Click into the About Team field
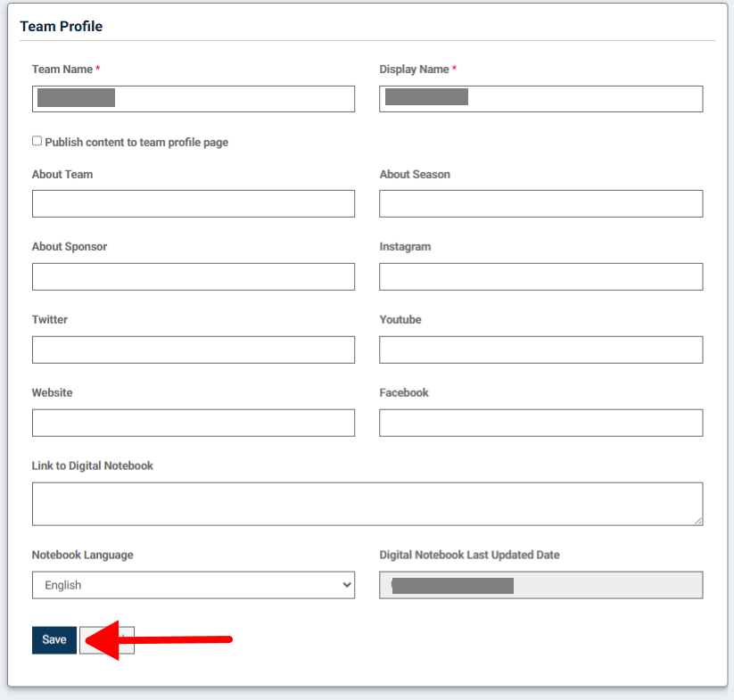 point(194,203)
